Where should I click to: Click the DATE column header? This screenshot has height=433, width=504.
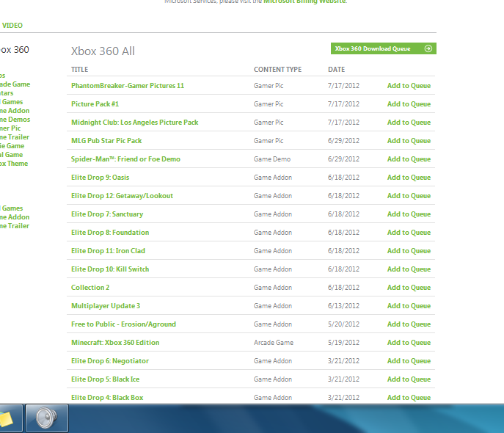click(336, 70)
